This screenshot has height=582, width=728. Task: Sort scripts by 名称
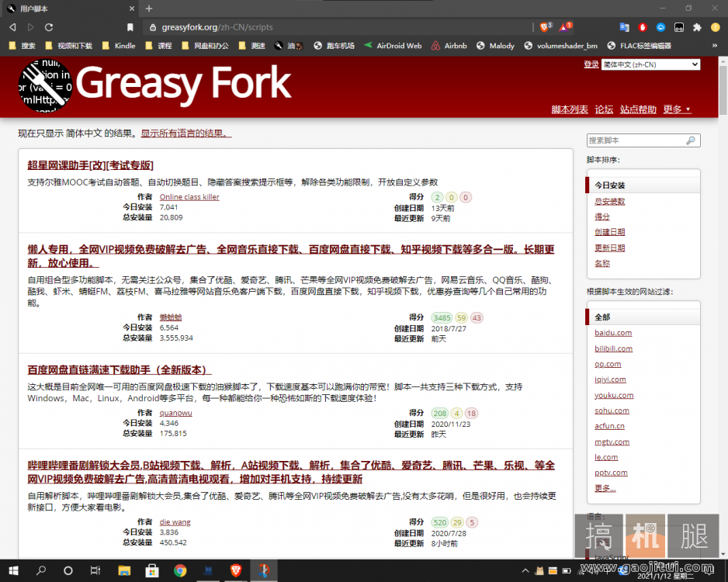pos(602,264)
